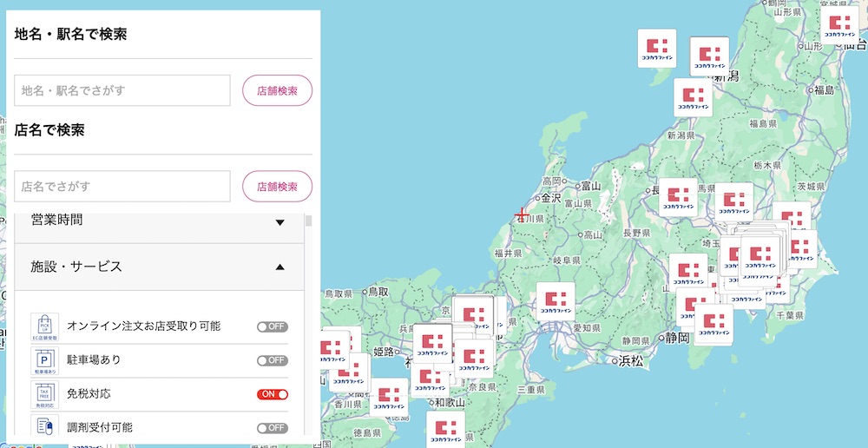Image resolution: width=868 pixels, height=448 pixels.
Task: Enable the 調剤受付可能 toggle
Action: coord(273,428)
